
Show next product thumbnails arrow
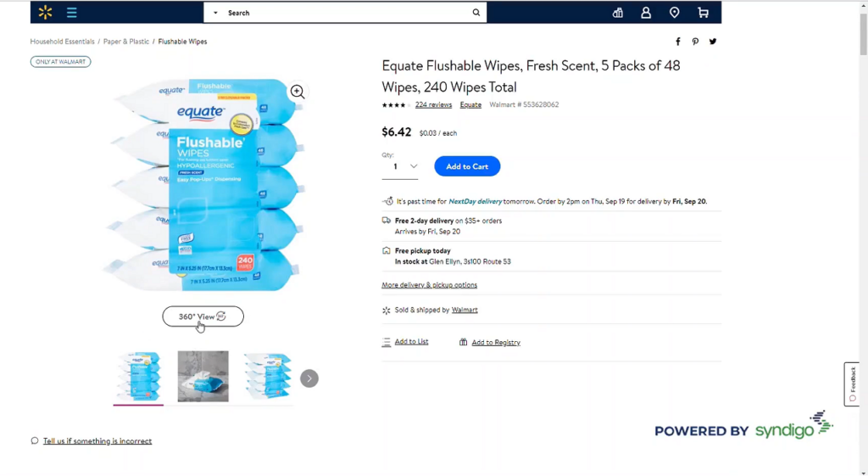pyautogui.click(x=309, y=378)
